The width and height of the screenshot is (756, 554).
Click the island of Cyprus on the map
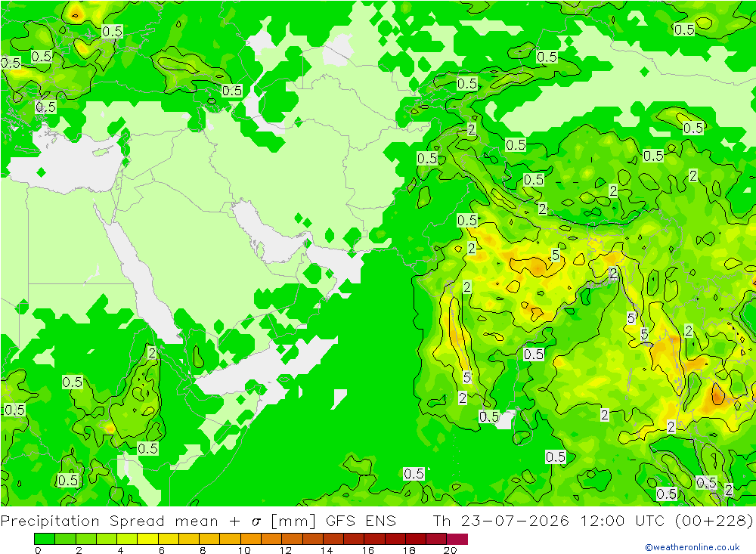[101, 153]
